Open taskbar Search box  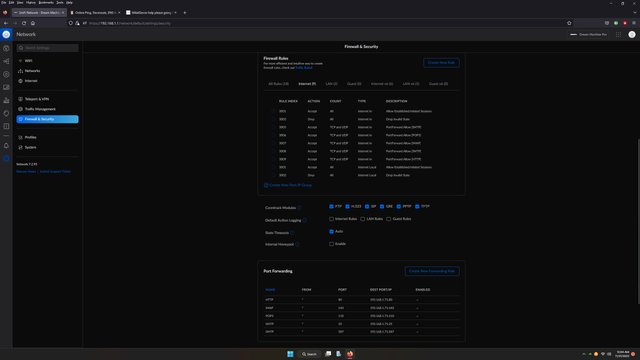coord(309,354)
